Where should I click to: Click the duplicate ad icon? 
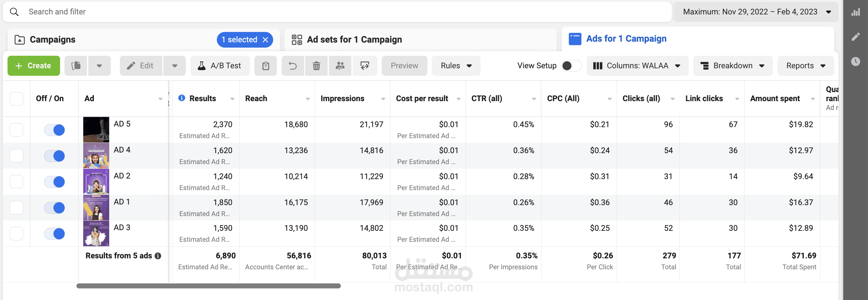(76, 66)
